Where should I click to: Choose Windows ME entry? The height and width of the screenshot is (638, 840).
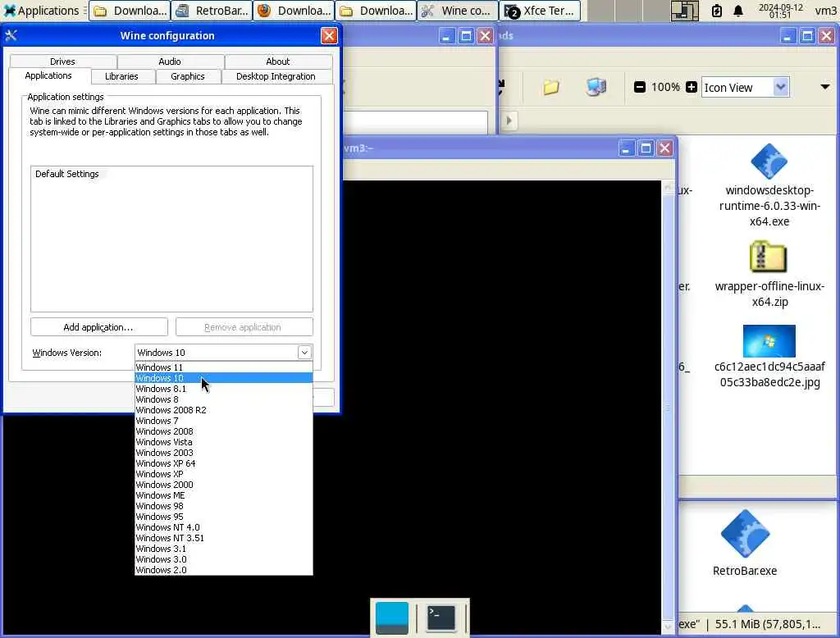[x=223, y=495]
